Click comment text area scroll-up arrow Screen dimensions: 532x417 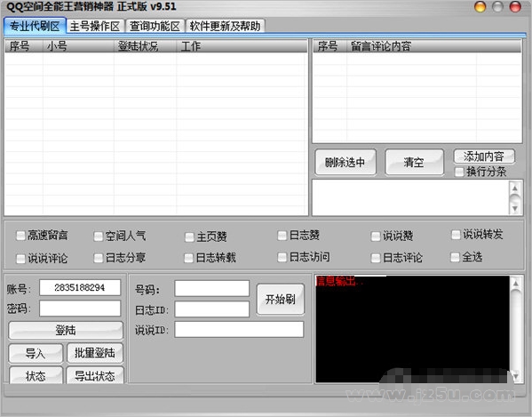click(x=515, y=188)
